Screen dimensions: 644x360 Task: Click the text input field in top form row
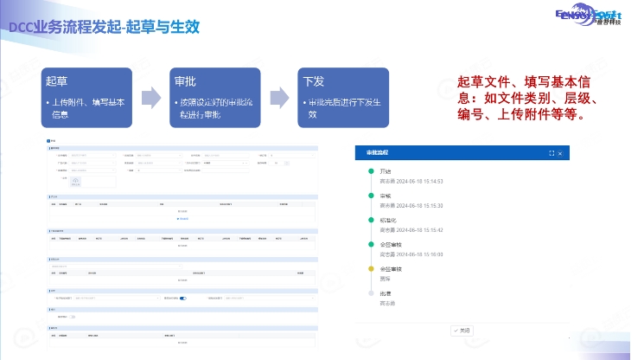pos(226,156)
